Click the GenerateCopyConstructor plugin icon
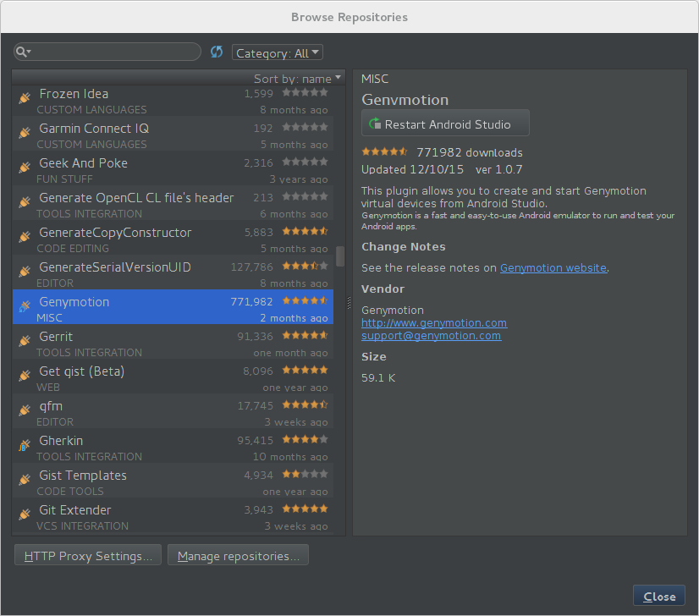Image resolution: width=699 pixels, height=616 pixels. pos(25,236)
